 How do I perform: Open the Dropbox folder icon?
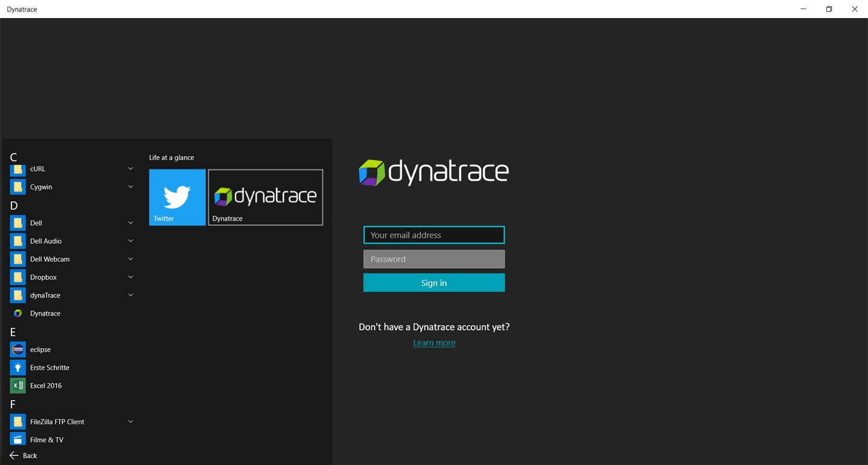click(x=18, y=277)
